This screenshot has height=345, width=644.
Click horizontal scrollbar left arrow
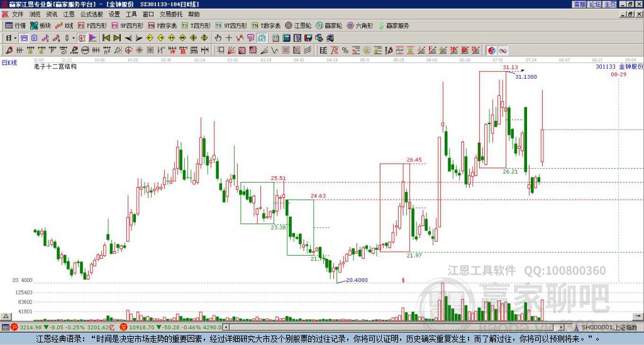pyautogui.click(x=226, y=327)
